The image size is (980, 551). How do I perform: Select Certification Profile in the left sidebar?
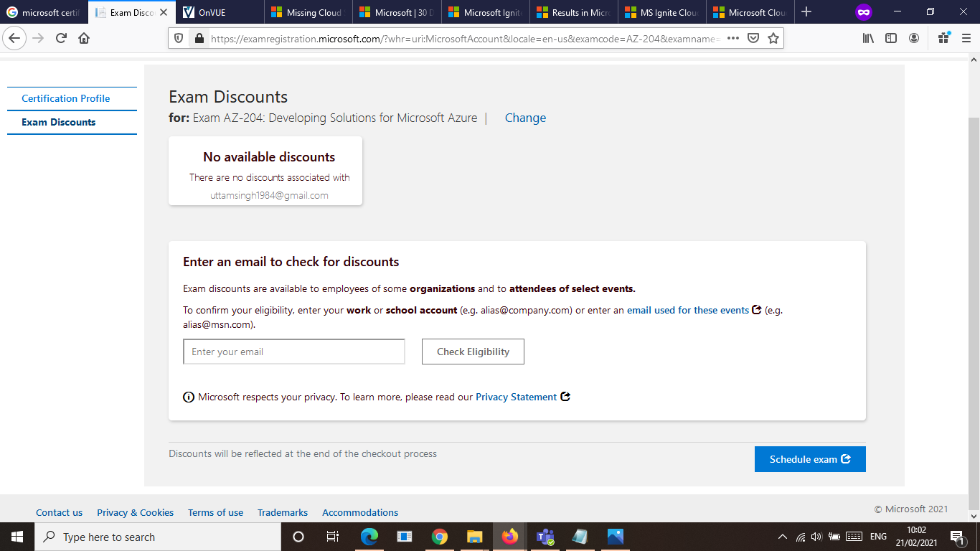pyautogui.click(x=65, y=98)
